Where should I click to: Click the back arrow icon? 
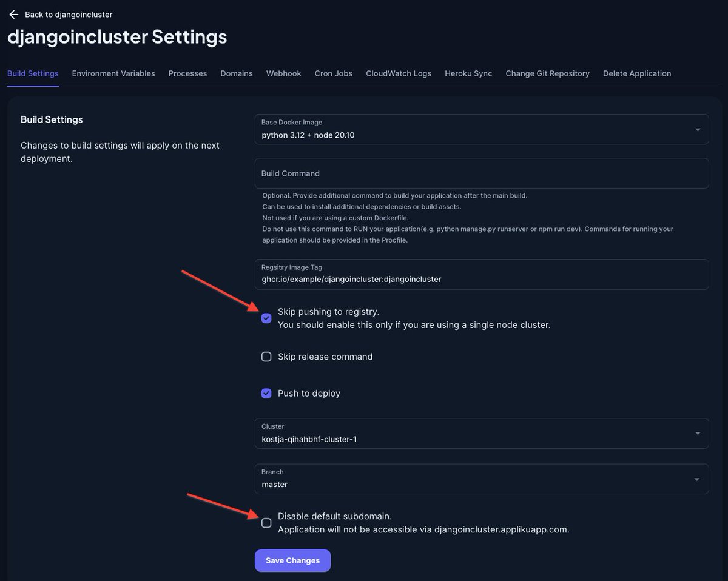tap(13, 14)
